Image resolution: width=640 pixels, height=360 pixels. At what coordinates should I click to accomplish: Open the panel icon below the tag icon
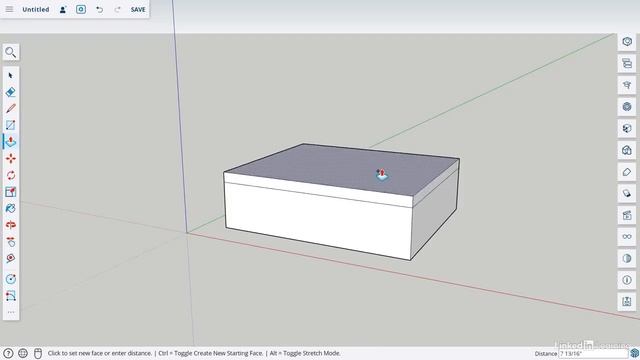click(627, 193)
